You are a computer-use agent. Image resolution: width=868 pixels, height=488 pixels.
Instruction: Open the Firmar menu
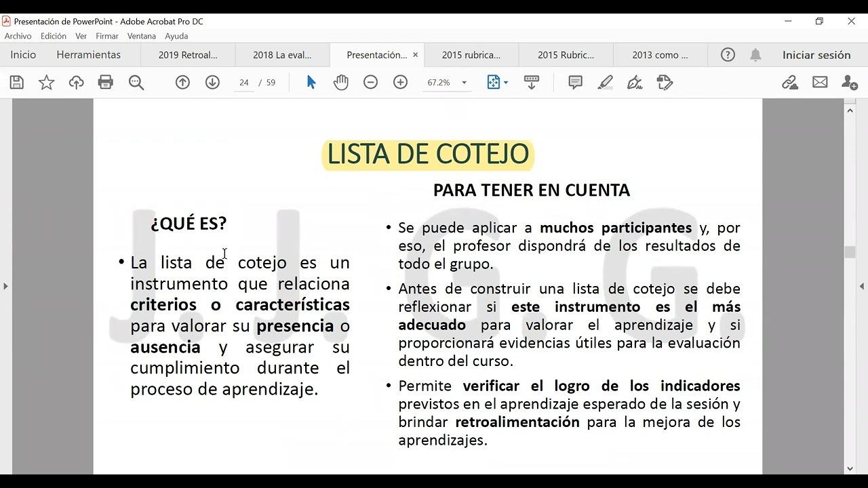point(107,36)
